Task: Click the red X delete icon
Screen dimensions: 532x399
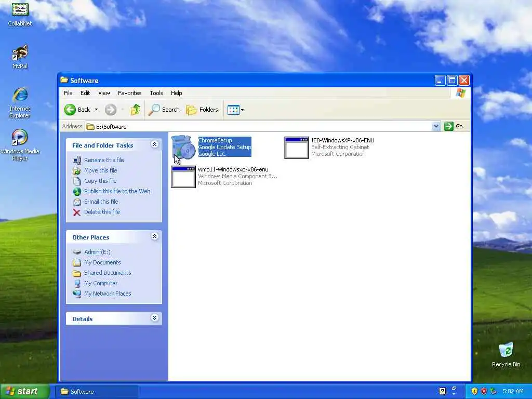Action: tap(77, 212)
